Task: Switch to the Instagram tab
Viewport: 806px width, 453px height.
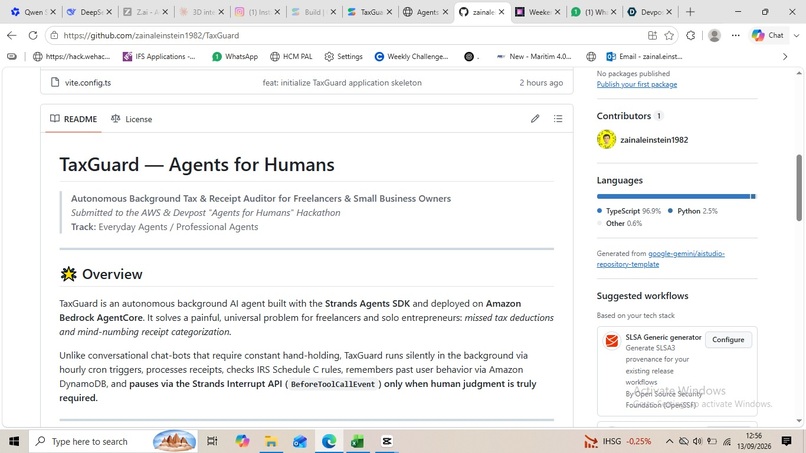Action: coord(253,12)
